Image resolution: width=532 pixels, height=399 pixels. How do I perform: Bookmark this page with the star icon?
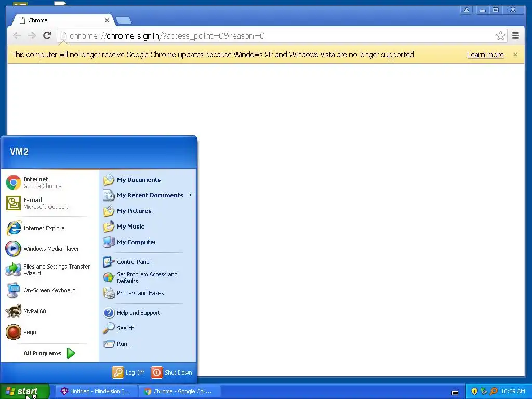tap(500, 36)
